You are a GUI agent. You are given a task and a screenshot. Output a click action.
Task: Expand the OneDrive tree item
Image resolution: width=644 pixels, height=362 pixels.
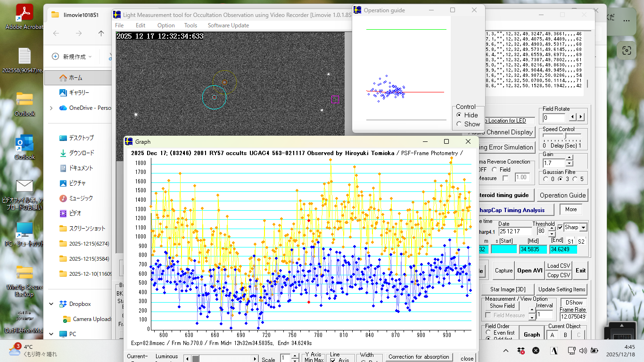click(x=51, y=108)
